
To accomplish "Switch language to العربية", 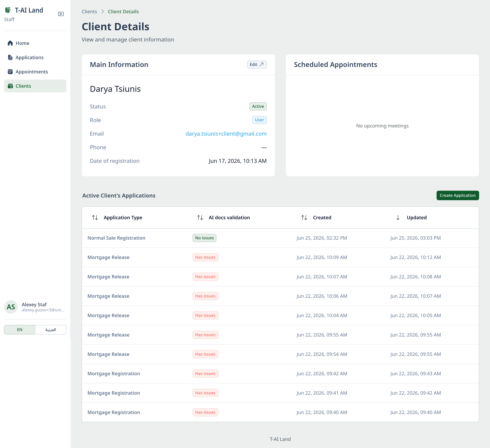I will (51, 330).
